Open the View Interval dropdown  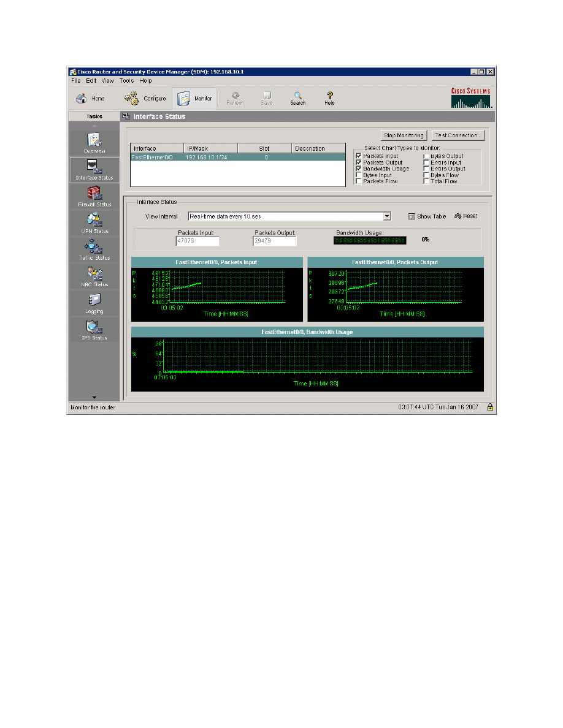tap(386, 216)
